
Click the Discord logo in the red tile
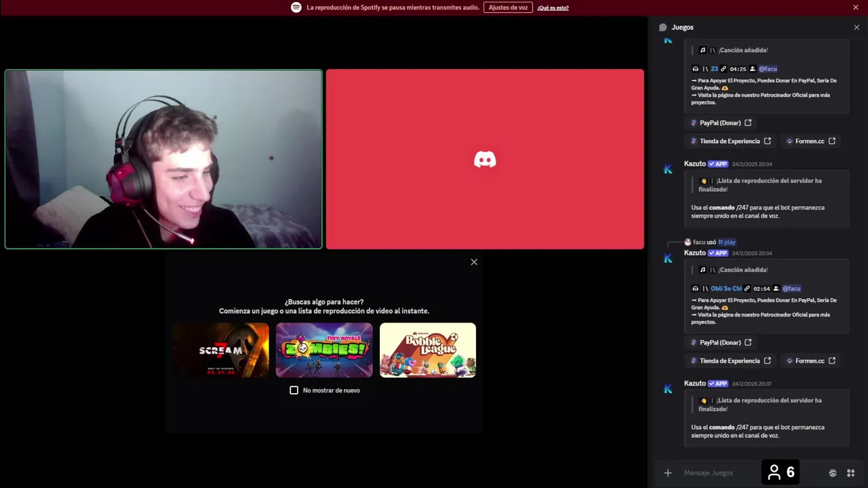point(485,159)
